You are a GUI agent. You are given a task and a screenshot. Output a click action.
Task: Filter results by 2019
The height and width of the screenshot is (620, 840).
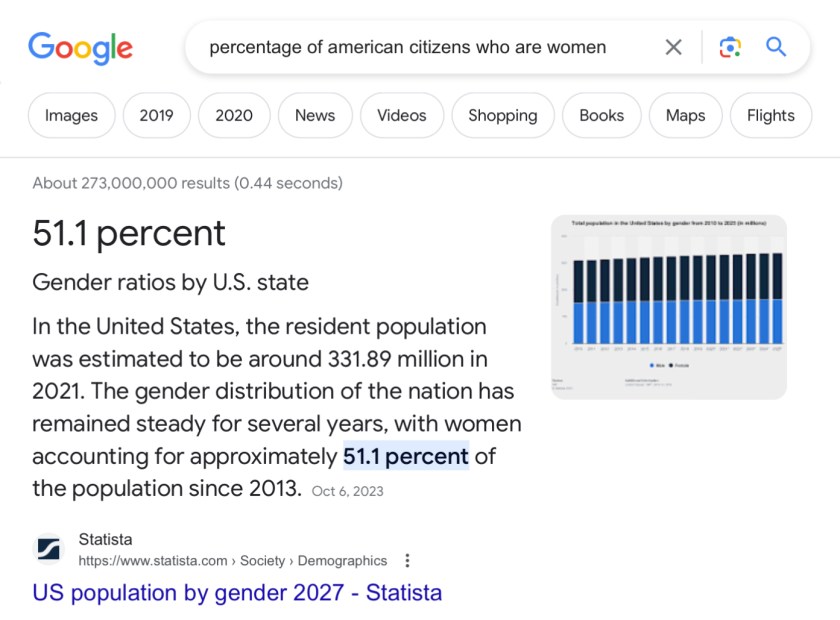156,115
